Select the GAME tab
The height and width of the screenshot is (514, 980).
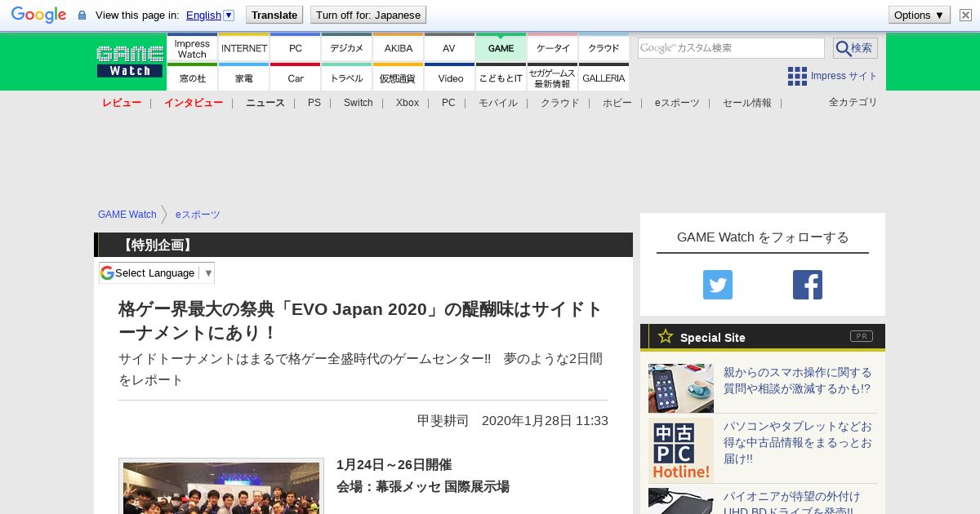pyautogui.click(x=501, y=47)
